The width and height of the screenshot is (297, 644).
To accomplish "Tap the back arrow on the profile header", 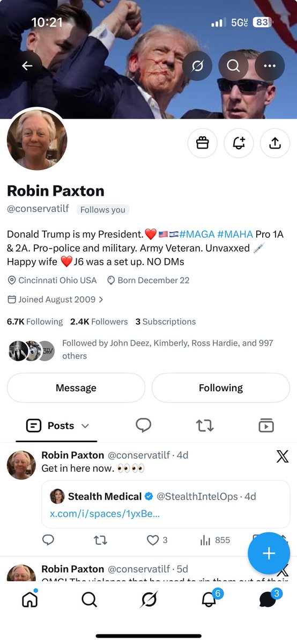I will [x=27, y=65].
